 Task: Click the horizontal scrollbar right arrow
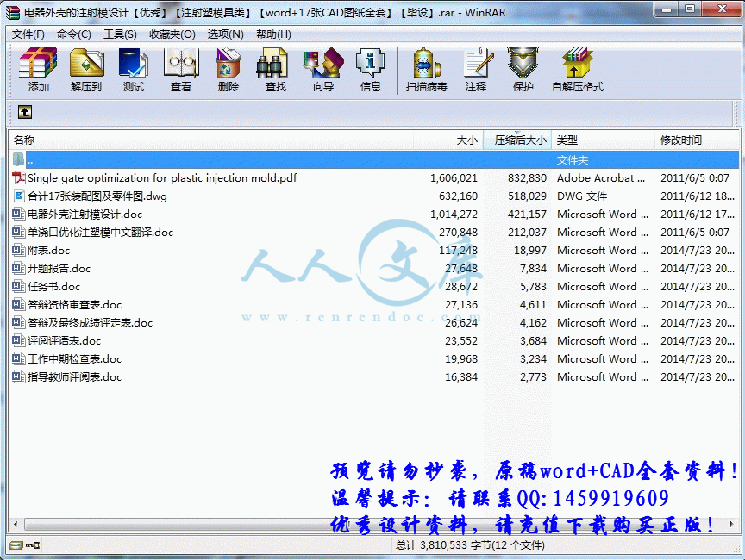(x=732, y=525)
